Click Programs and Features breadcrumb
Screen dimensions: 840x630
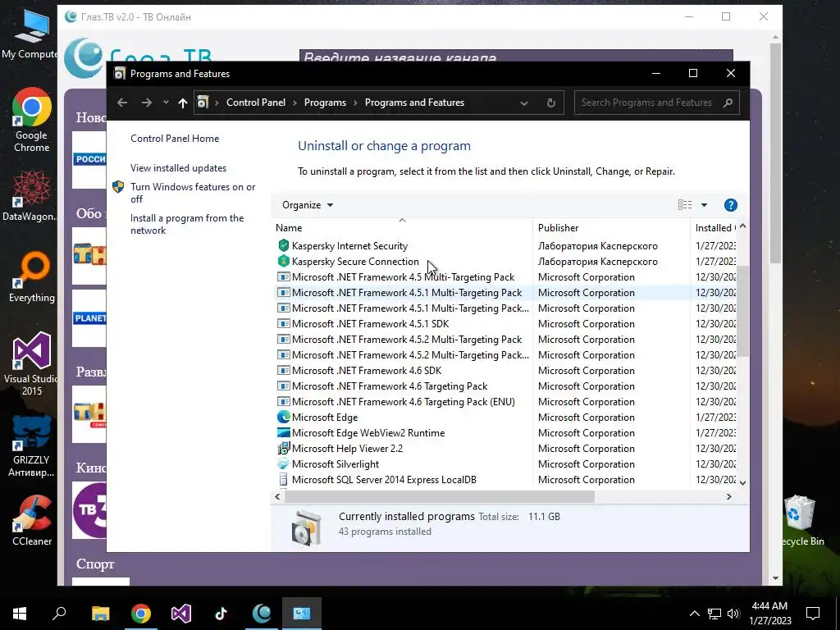click(x=414, y=103)
